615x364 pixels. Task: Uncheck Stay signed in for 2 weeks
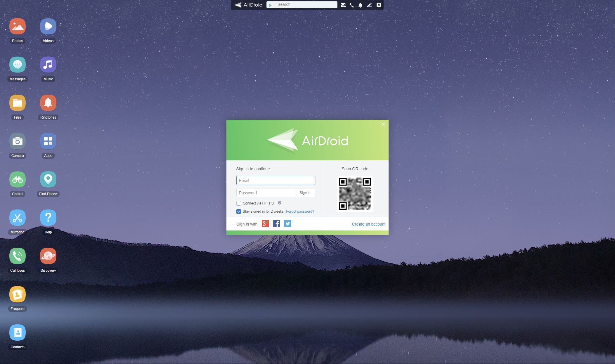[239, 211]
